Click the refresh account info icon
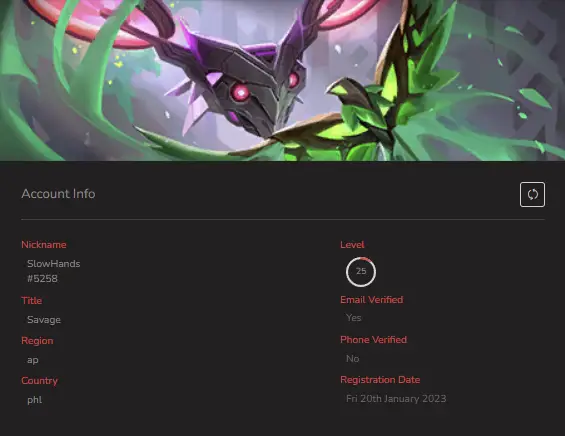The height and width of the screenshot is (436, 565). pos(532,195)
